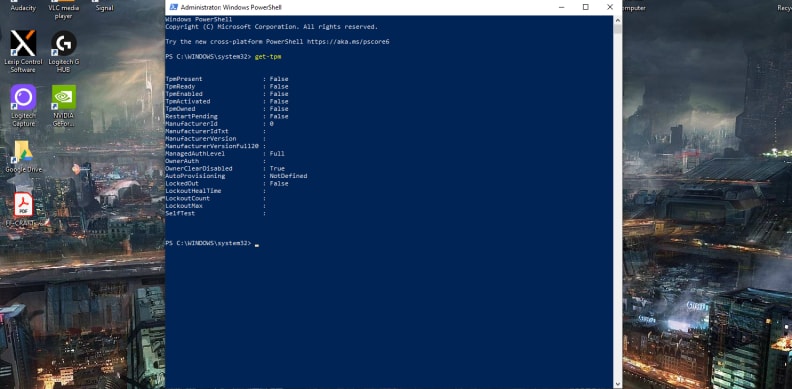
Task: Select the Audacity desktop label
Action: pos(23,8)
